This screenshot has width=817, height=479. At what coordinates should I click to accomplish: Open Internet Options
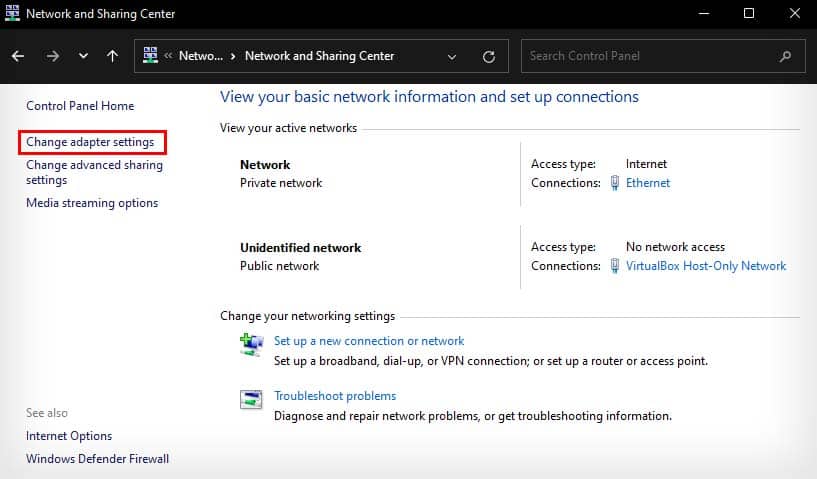[69, 436]
